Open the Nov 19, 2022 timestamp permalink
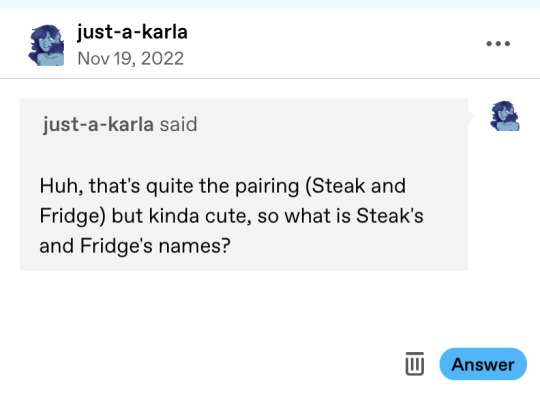Viewport: 540px width, 401px height. point(131,59)
